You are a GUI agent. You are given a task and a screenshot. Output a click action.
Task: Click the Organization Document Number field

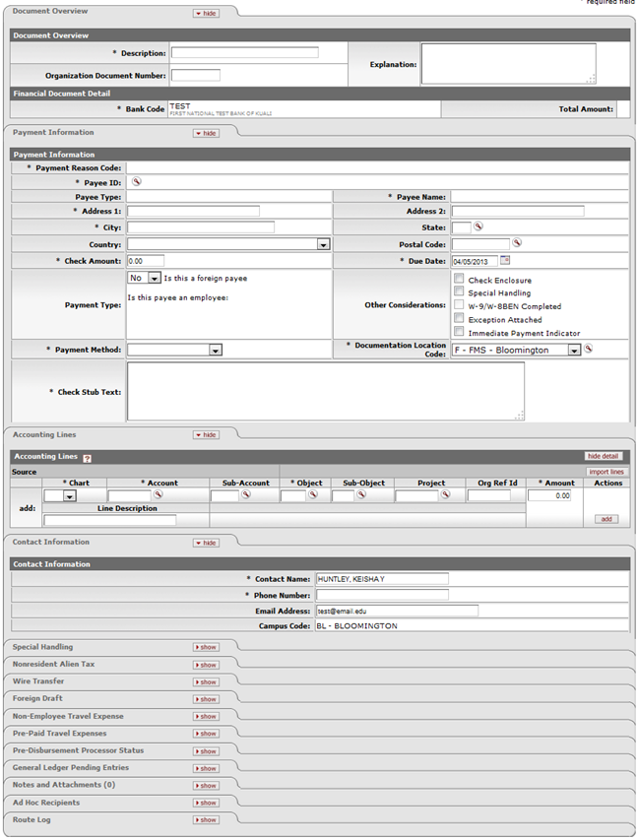coord(196,76)
